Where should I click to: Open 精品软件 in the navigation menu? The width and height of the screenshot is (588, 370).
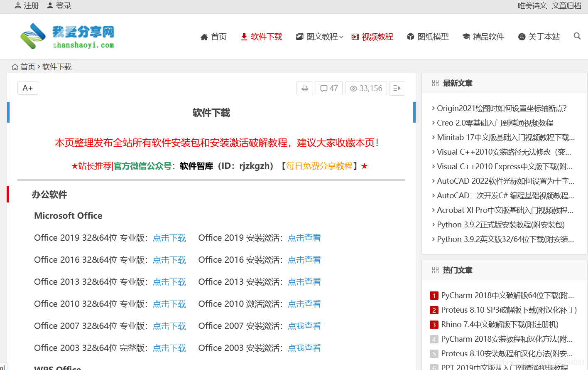coord(483,37)
